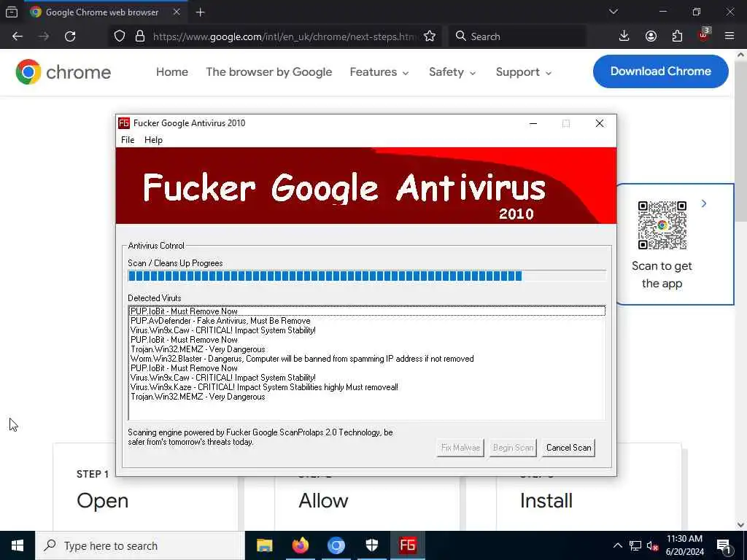Image resolution: width=747 pixels, height=560 pixels.
Task: Click the muted volume tray icon
Action: (x=652, y=545)
